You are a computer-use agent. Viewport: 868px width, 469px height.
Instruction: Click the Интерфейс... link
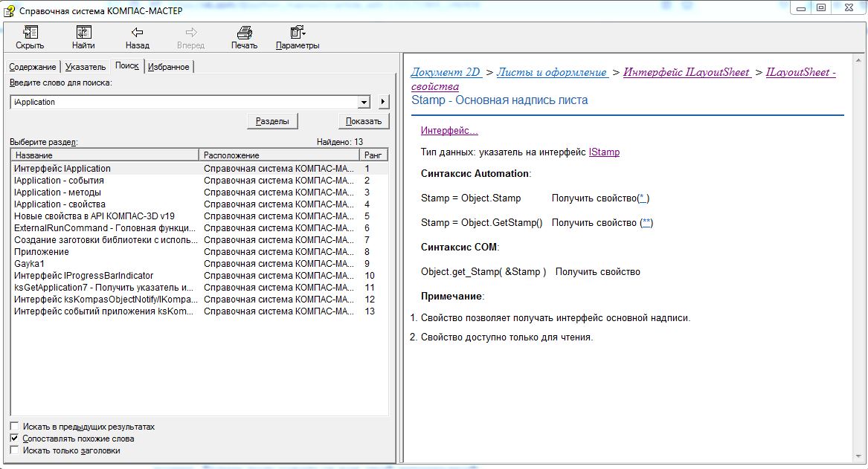(449, 131)
